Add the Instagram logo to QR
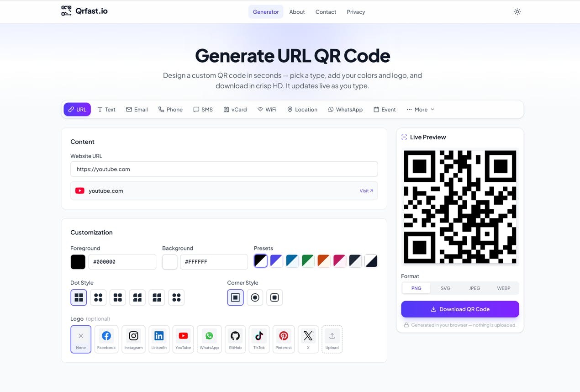The width and height of the screenshot is (580, 392). pos(133,339)
